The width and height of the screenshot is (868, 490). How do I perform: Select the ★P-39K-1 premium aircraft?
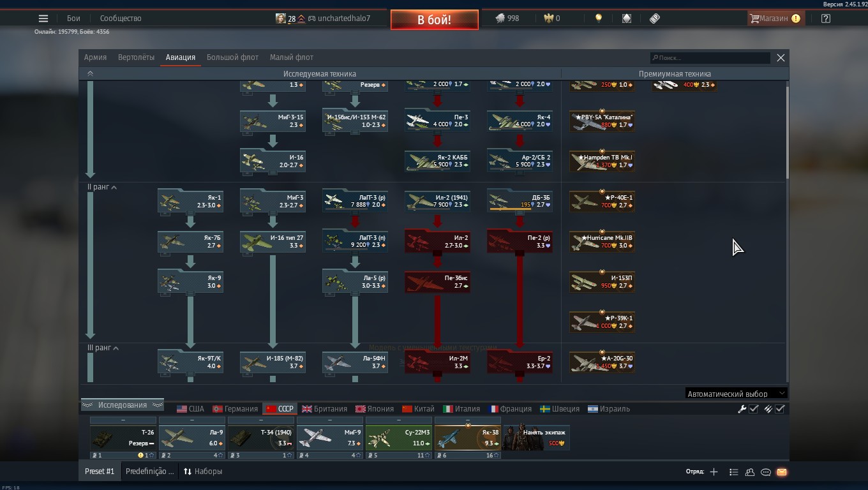[x=602, y=322]
